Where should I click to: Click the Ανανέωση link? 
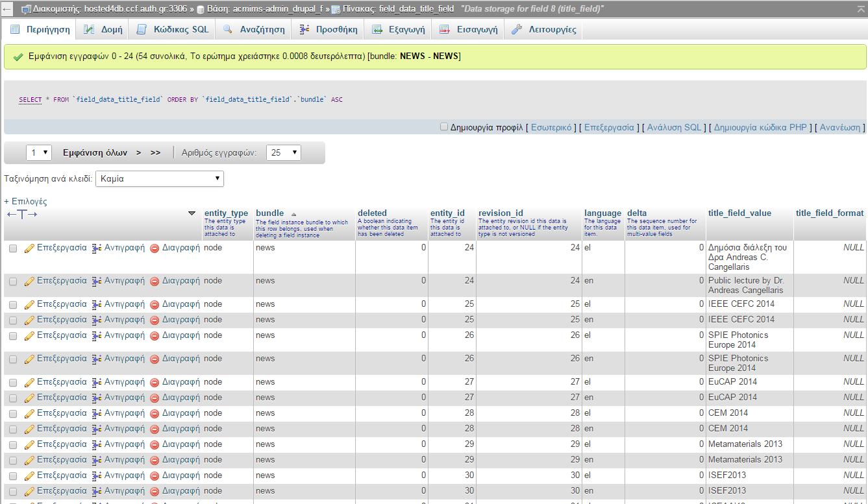[x=840, y=127]
